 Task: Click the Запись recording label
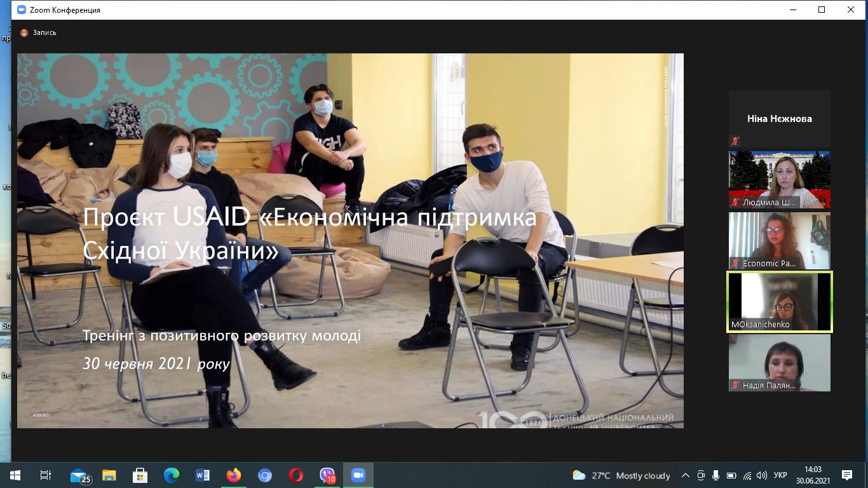click(x=44, y=32)
